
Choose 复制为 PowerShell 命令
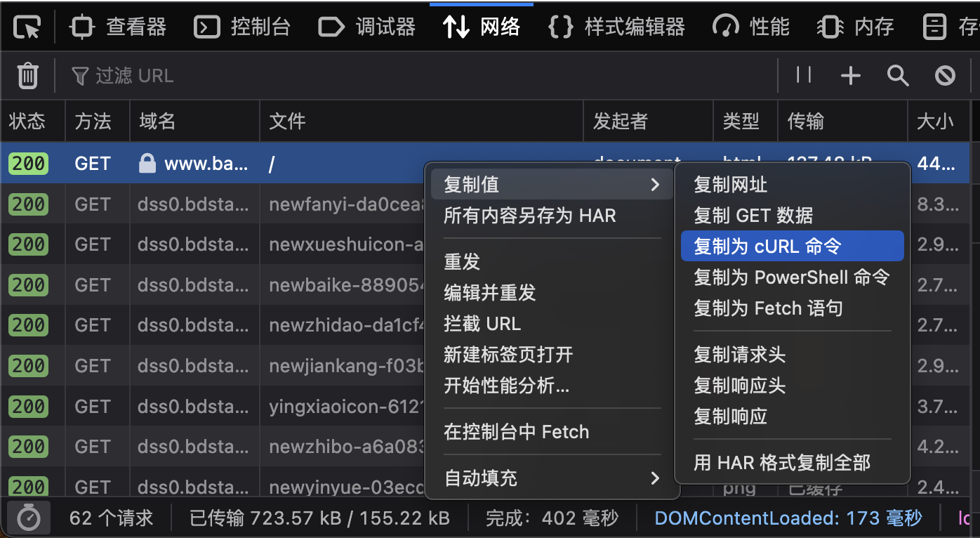click(x=792, y=277)
